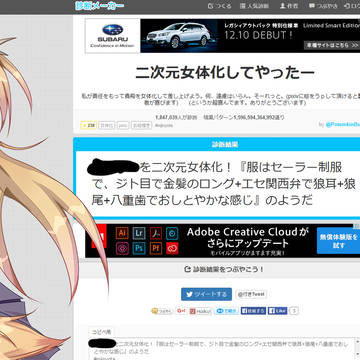
Task: Open the つぶやき menu item
Action: (323, 6)
